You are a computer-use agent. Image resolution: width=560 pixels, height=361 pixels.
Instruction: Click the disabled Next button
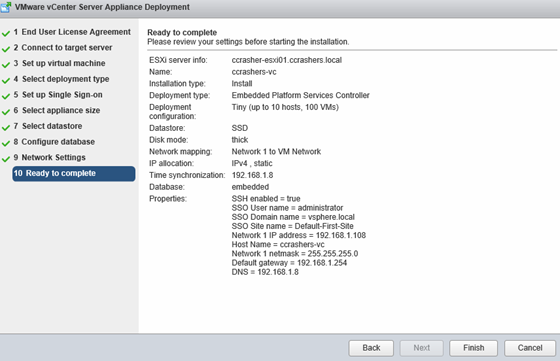421,348
